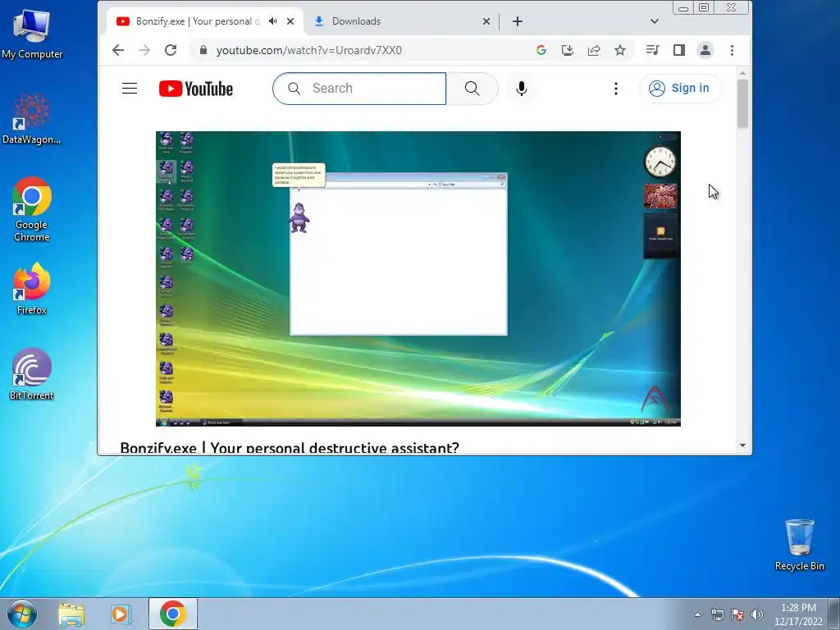The width and height of the screenshot is (840, 630).
Task: Click the scrollbar down arrow
Action: pos(742,445)
